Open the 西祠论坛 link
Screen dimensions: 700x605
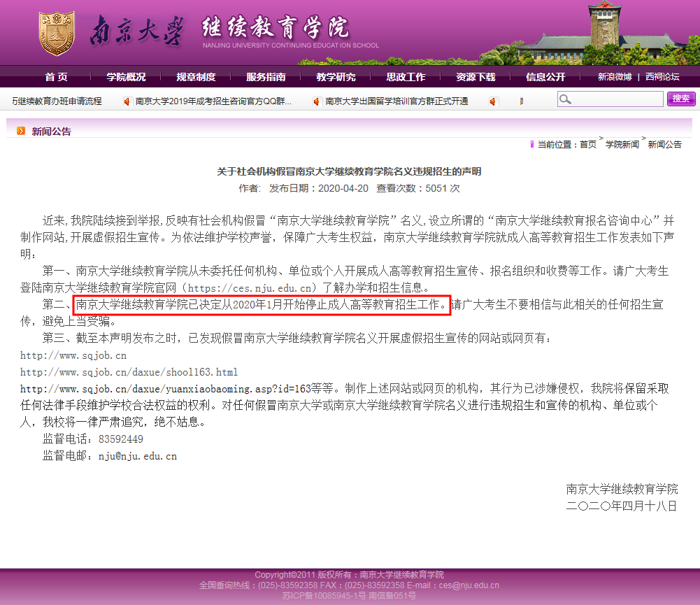click(662, 77)
